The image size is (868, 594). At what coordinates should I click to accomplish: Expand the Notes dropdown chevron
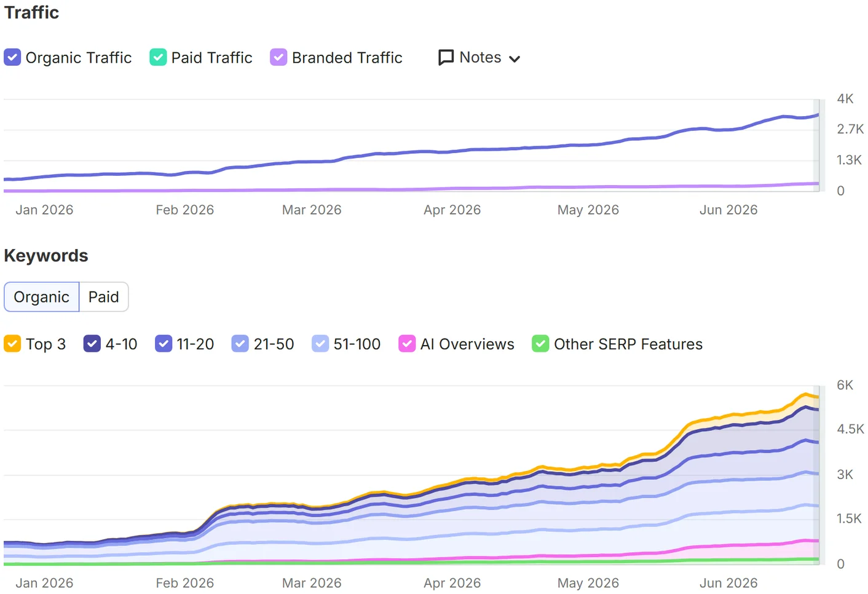(515, 59)
